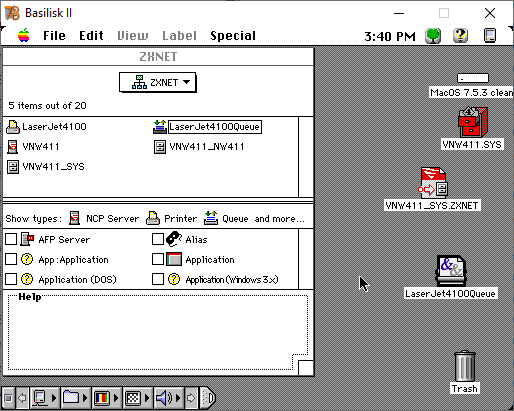Open the File menu
Screen dimensions: 514x411
(54, 36)
